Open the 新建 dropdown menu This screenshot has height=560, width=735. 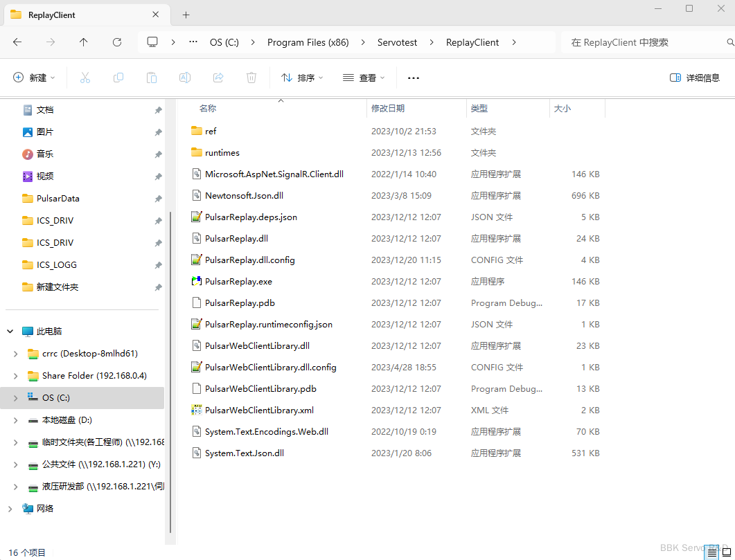pos(34,78)
